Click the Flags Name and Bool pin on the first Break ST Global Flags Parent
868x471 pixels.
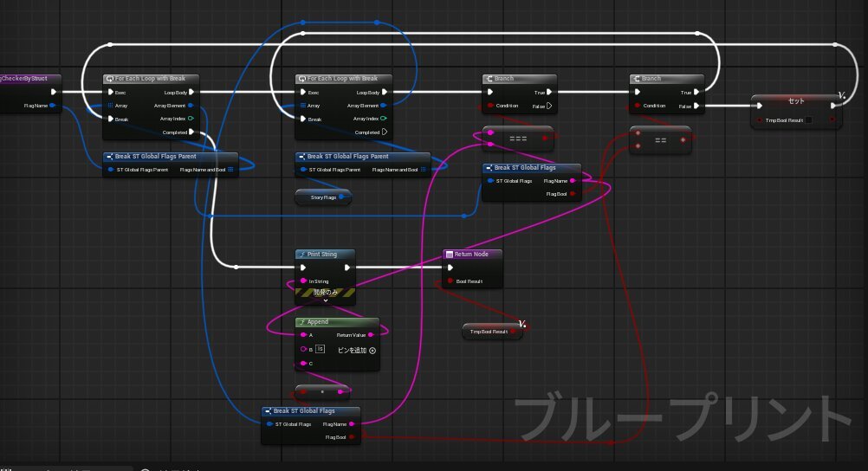coord(230,170)
